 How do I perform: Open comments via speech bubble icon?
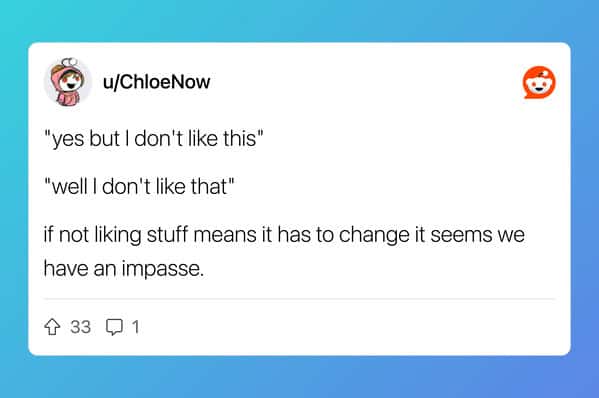(114, 327)
